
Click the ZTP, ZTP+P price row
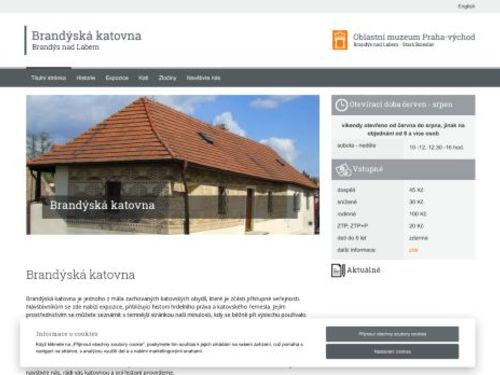coord(403,226)
